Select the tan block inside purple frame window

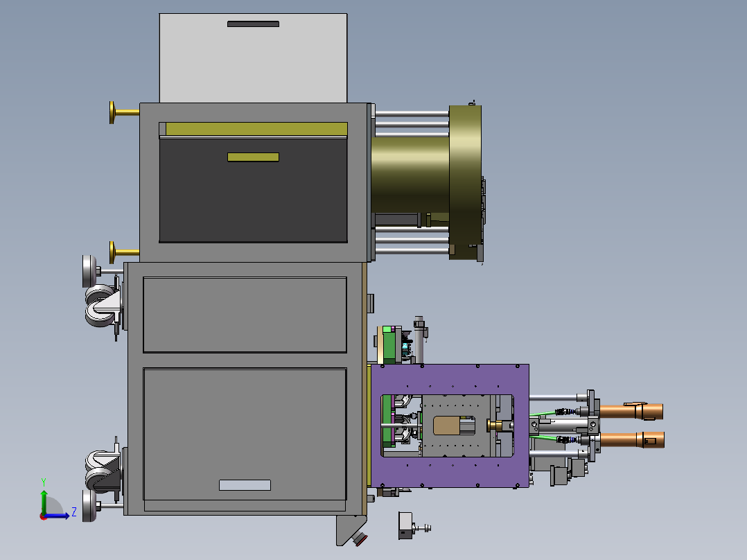tap(446, 426)
